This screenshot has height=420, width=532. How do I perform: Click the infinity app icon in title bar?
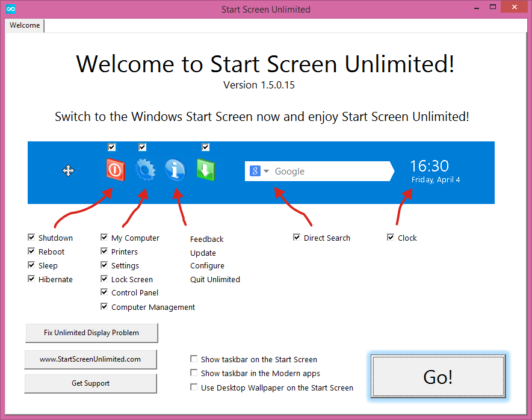tap(11, 9)
